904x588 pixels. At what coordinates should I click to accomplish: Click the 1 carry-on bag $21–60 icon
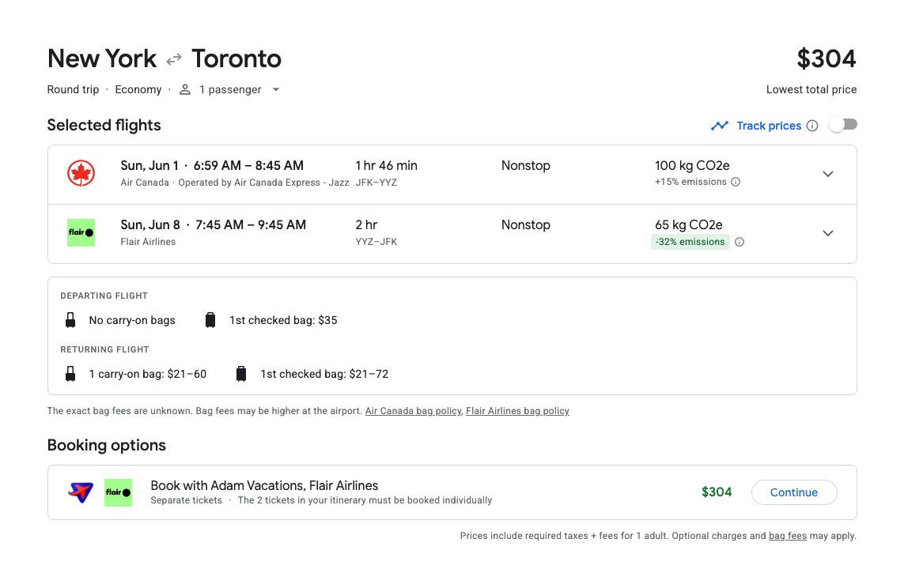point(70,374)
